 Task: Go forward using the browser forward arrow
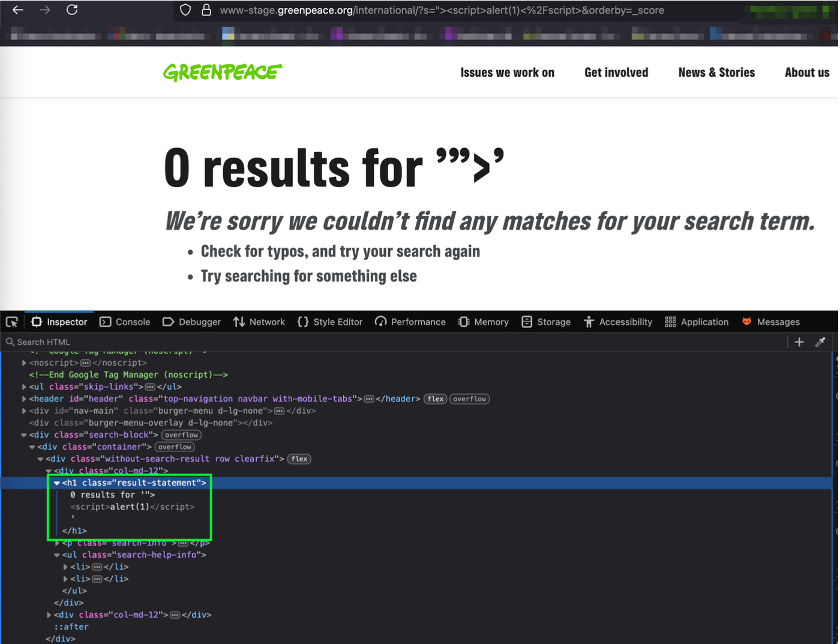click(45, 10)
